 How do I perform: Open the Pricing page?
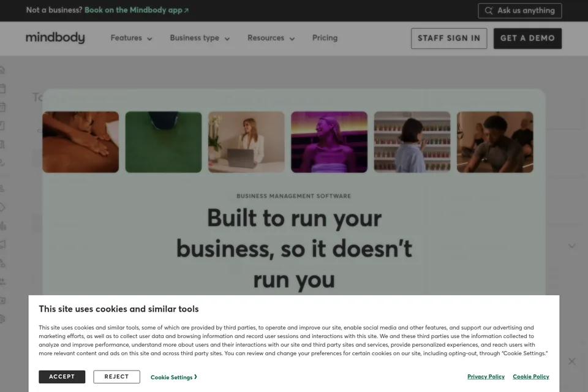[x=325, y=38]
